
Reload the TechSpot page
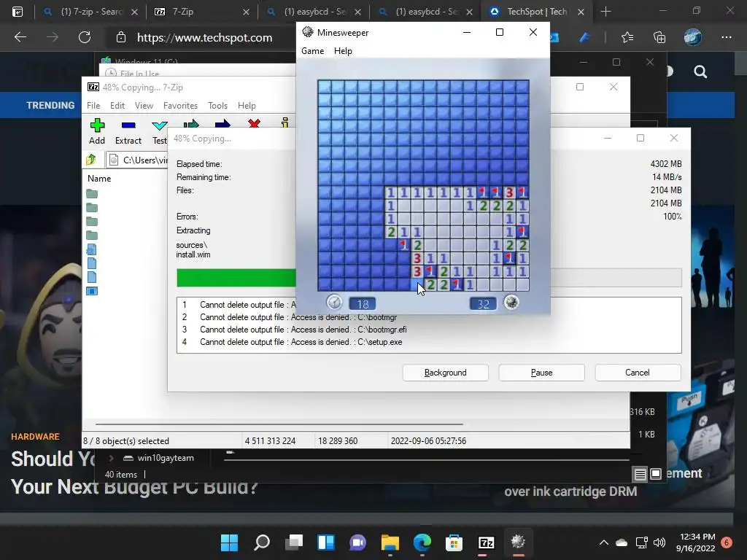[x=85, y=37]
